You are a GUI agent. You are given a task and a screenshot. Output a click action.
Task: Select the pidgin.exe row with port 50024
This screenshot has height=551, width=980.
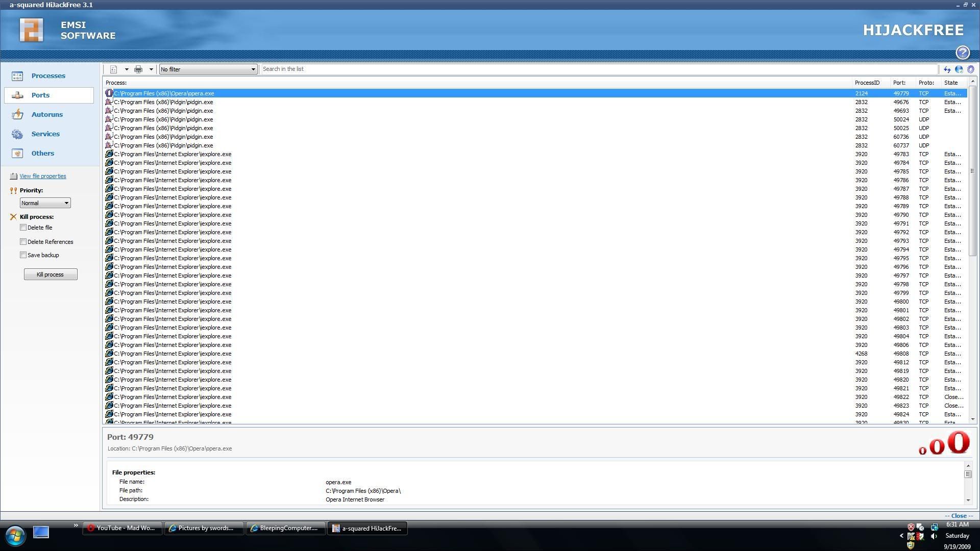click(x=536, y=119)
